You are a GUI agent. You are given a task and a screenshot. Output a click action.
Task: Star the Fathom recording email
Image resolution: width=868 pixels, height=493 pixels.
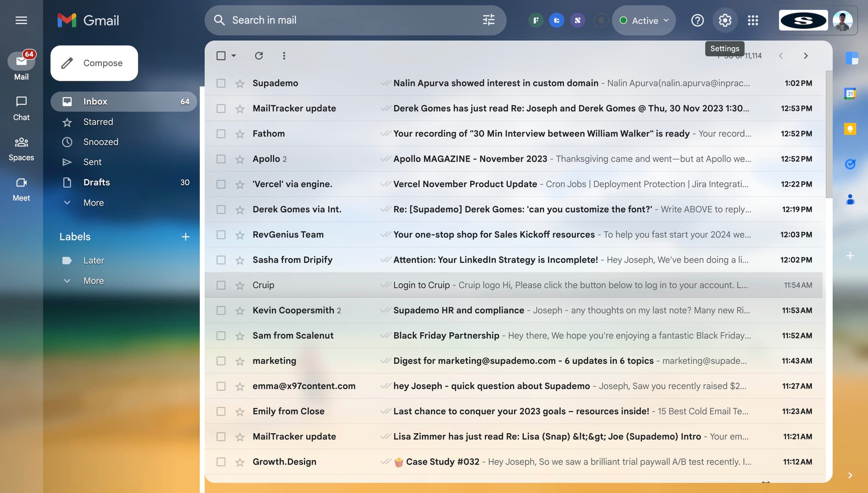tap(239, 133)
